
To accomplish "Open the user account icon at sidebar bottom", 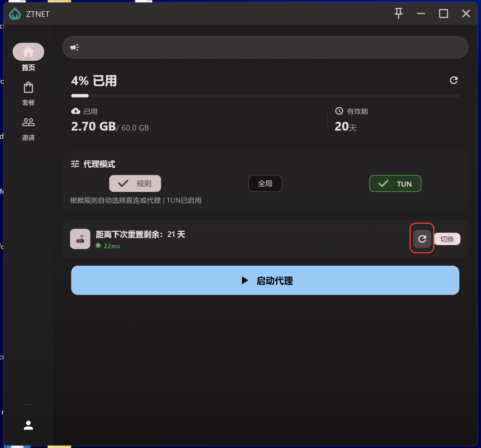I will [28, 425].
